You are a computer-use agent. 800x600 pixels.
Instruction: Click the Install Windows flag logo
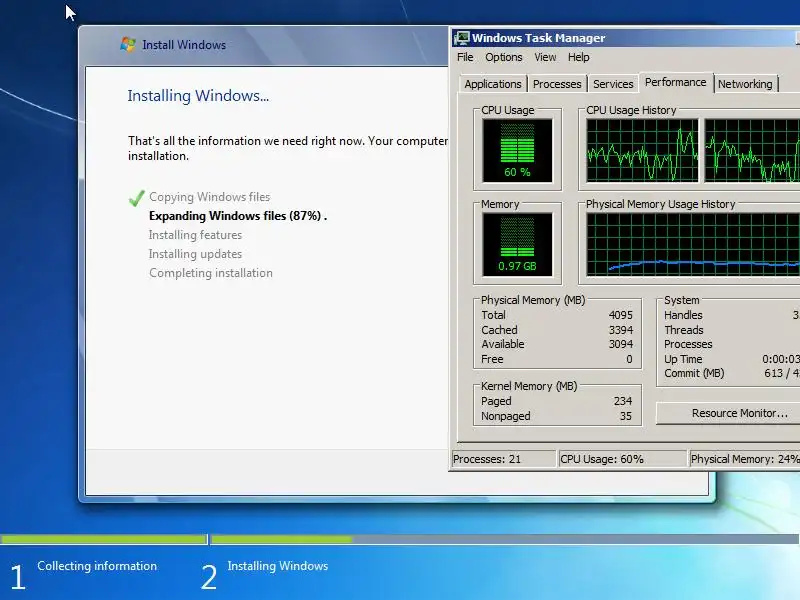(x=128, y=44)
